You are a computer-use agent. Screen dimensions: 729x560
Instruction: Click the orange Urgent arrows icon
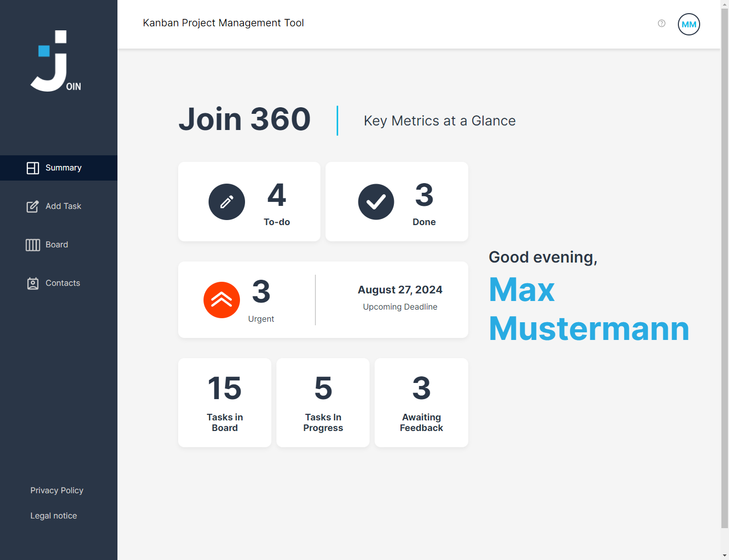pos(222,300)
